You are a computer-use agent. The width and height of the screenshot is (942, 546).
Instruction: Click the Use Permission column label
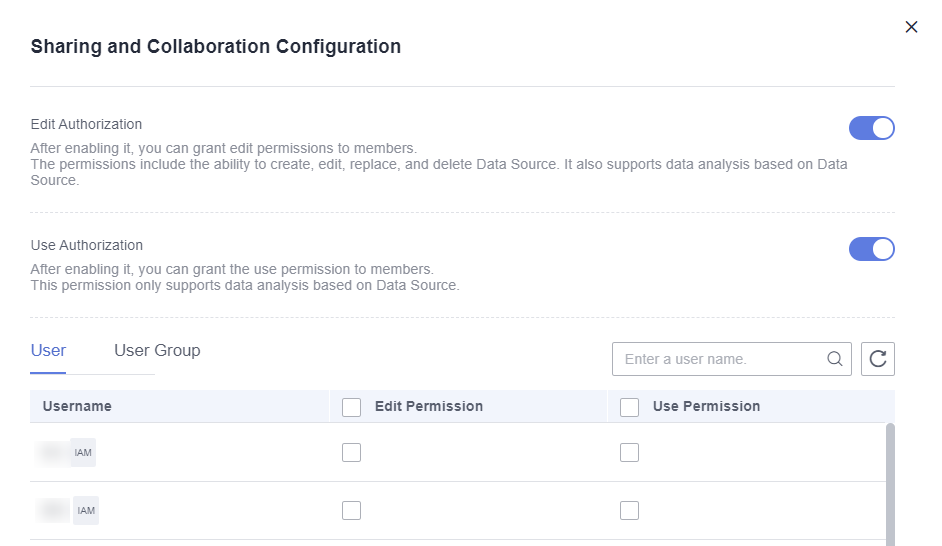(706, 406)
